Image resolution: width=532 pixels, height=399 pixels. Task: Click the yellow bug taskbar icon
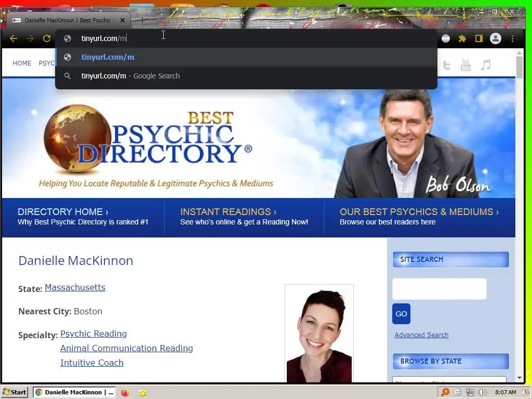tap(143, 393)
